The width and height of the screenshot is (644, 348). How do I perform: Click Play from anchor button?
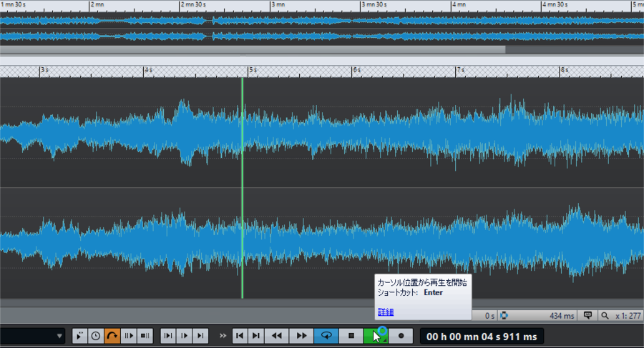tap(184, 336)
